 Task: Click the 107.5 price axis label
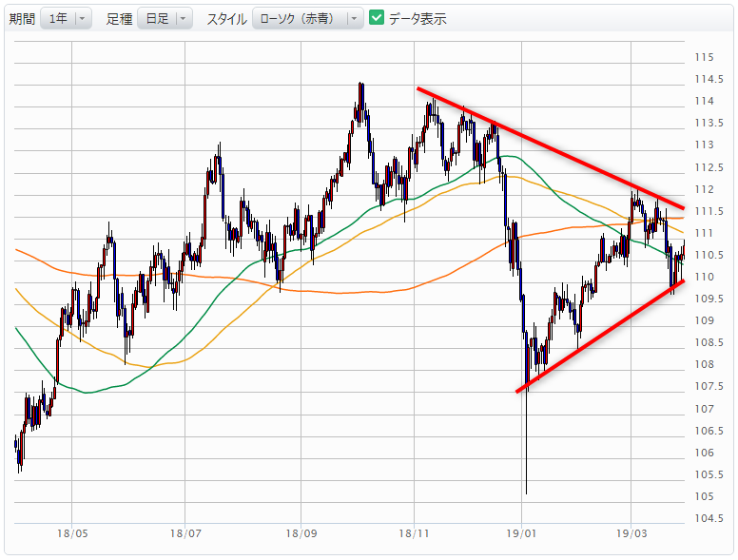click(x=709, y=386)
